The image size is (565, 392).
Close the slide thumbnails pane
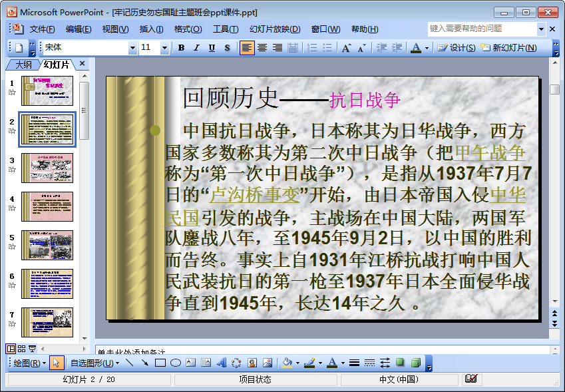coord(82,64)
